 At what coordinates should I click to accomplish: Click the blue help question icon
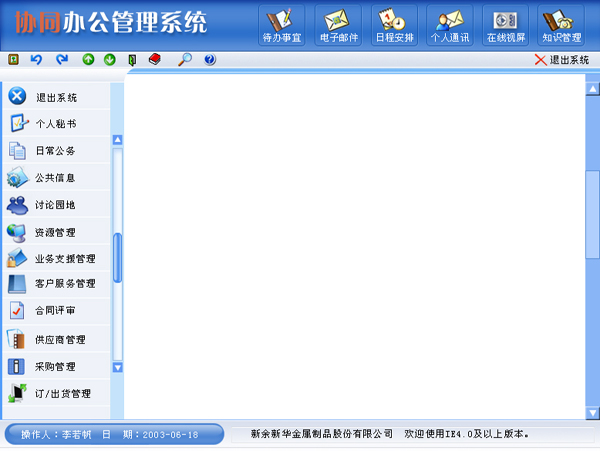pyautogui.click(x=210, y=59)
